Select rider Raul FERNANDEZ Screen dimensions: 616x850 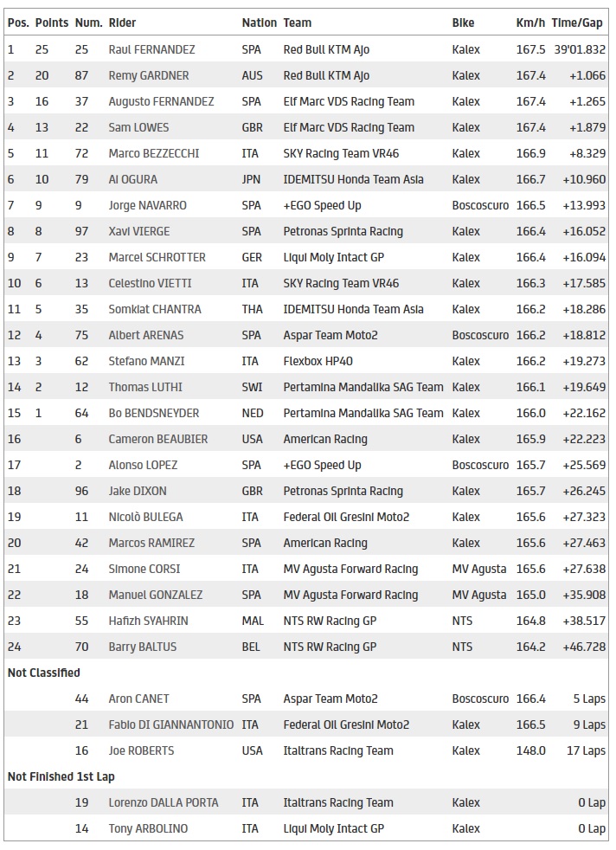(x=151, y=49)
